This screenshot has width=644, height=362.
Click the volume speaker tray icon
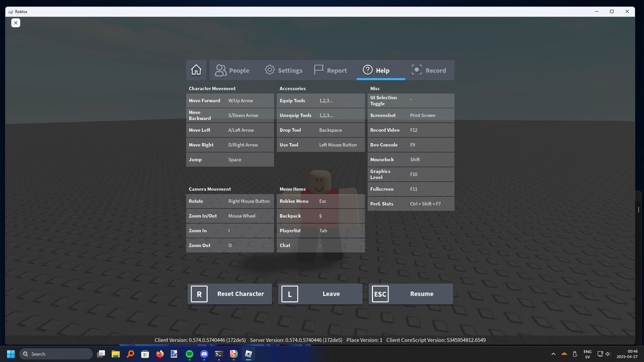pyautogui.click(x=608, y=354)
